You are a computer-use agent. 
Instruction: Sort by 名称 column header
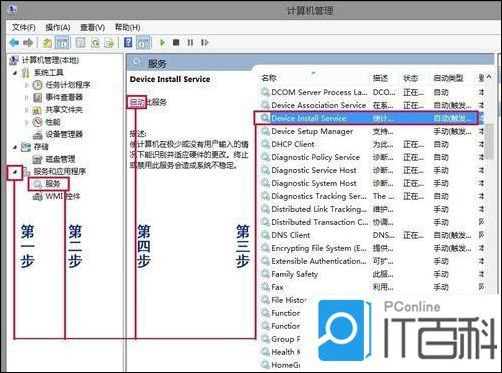(269, 78)
